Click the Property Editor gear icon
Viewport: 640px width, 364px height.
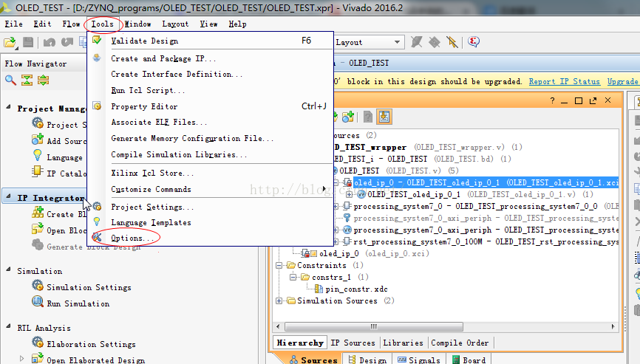click(x=97, y=106)
